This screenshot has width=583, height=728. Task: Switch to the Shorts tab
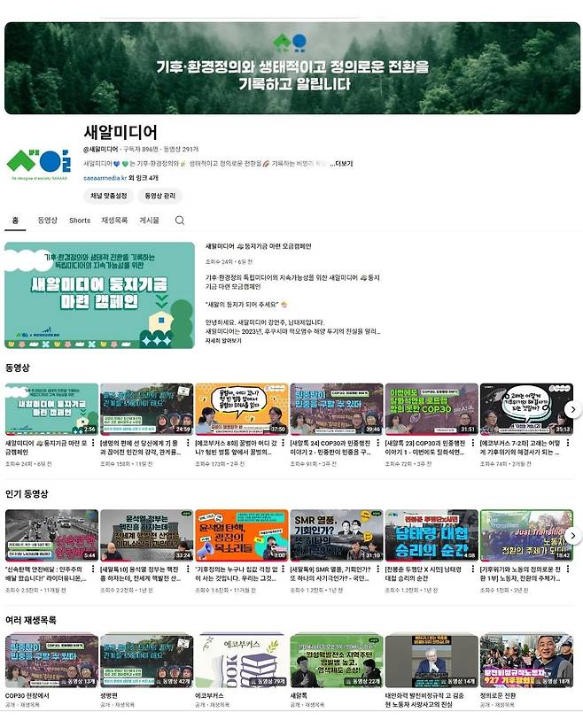pos(80,221)
